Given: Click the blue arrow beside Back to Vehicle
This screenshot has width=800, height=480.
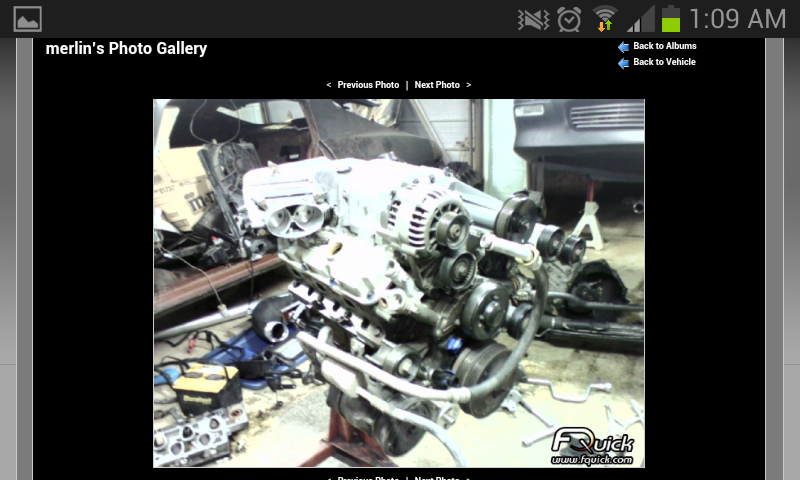Looking at the screenshot, I should pyautogui.click(x=623, y=63).
